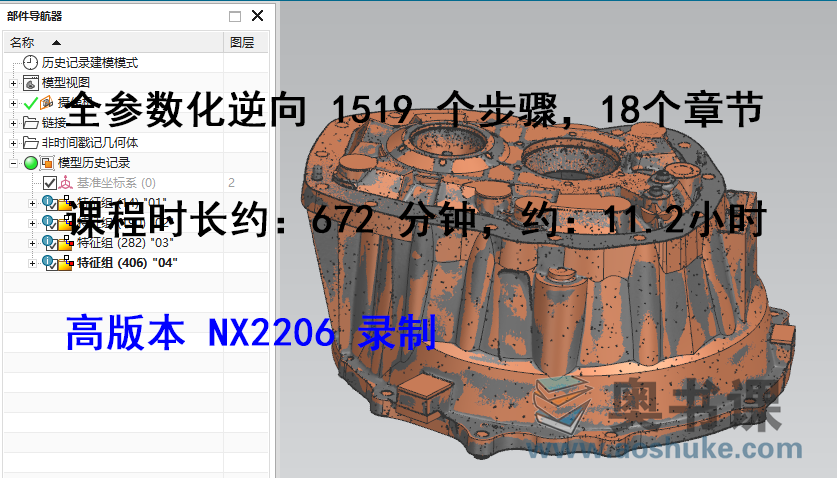
Task: Click the 模型历史记录 icon
Action: point(47,162)
